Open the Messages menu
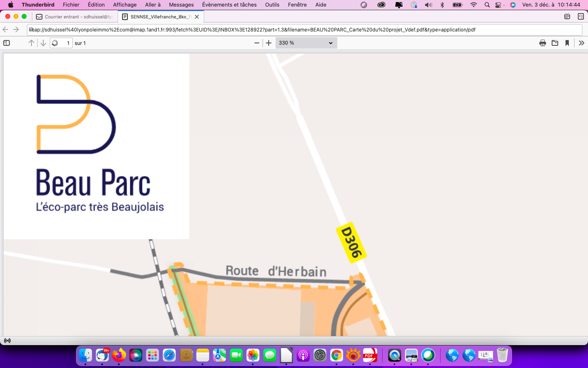The image size is (588, 368). pos(181,5)
